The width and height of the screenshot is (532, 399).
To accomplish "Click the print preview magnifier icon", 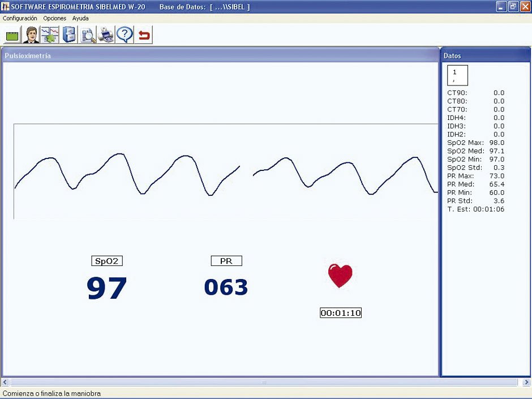I will point(88,36).
